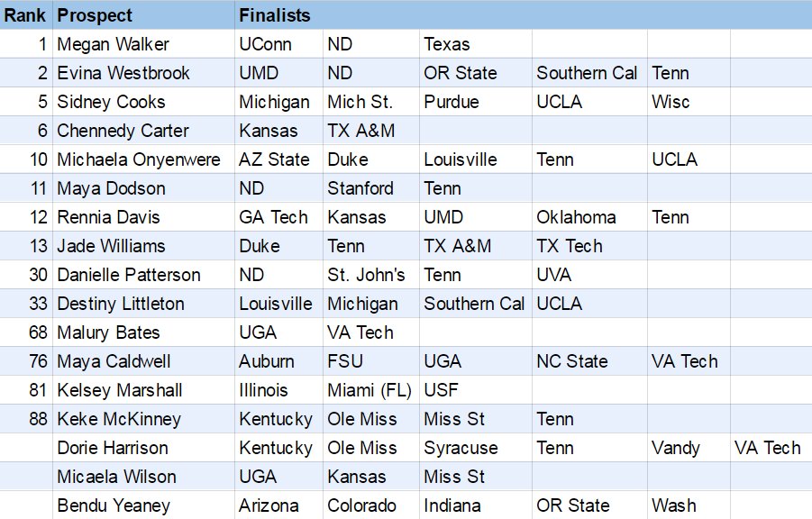Click the TX A&M cell for Chennedy Carter

point(370,131)
